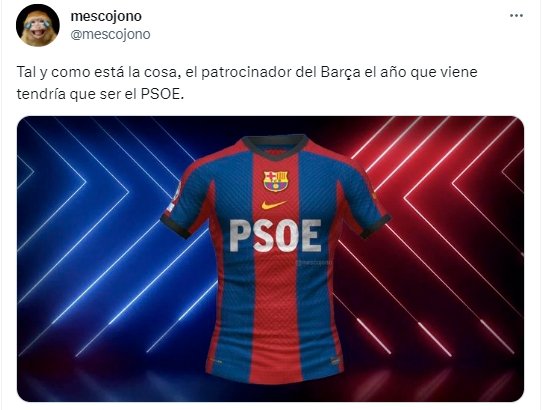Open the mescojono profile avatar
Screen dimensions: 555x410
[x=38, y=25]
